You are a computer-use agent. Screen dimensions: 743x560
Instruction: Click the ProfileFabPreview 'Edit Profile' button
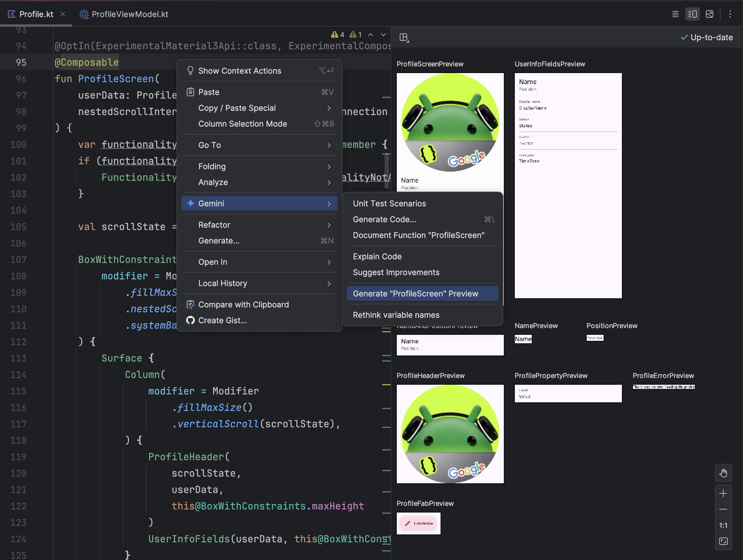pos(419,523)
